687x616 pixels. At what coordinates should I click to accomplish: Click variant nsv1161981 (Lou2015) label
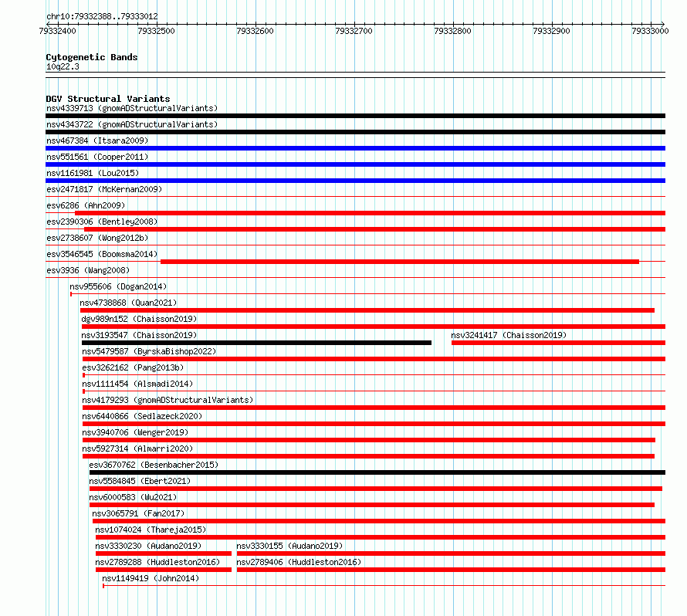pyautogui.click(x=93, y=173)
